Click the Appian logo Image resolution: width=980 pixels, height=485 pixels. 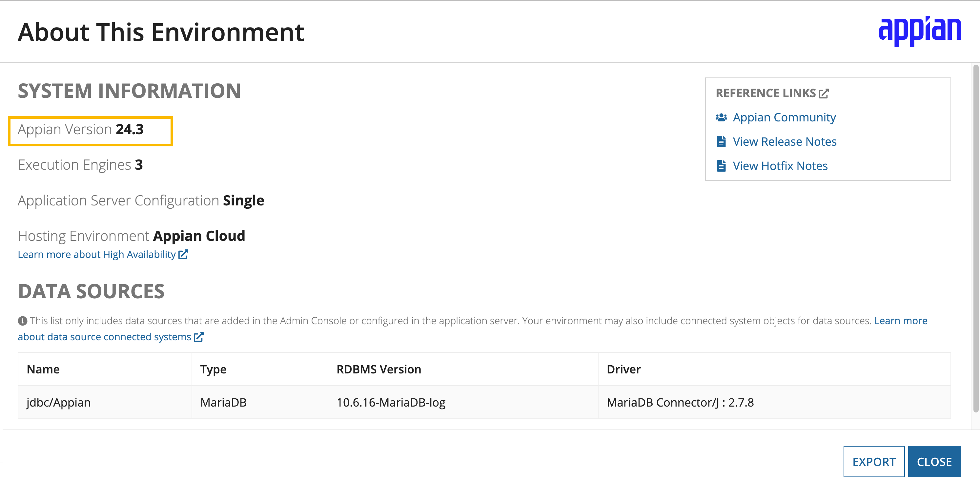(x=920, y=31)
